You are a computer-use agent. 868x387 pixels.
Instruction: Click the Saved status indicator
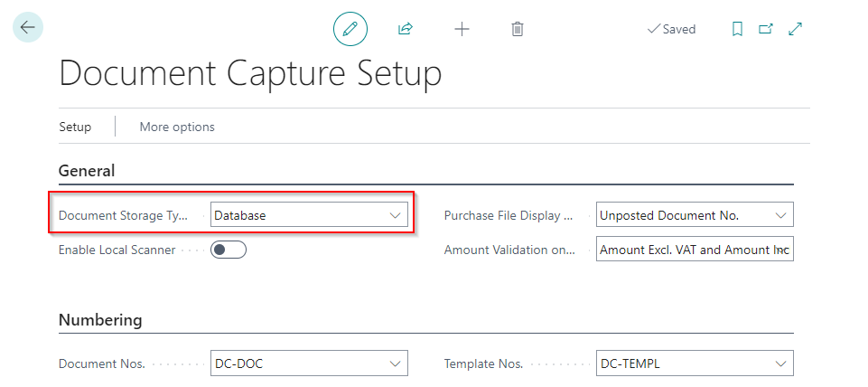click(x=671, y=29)
